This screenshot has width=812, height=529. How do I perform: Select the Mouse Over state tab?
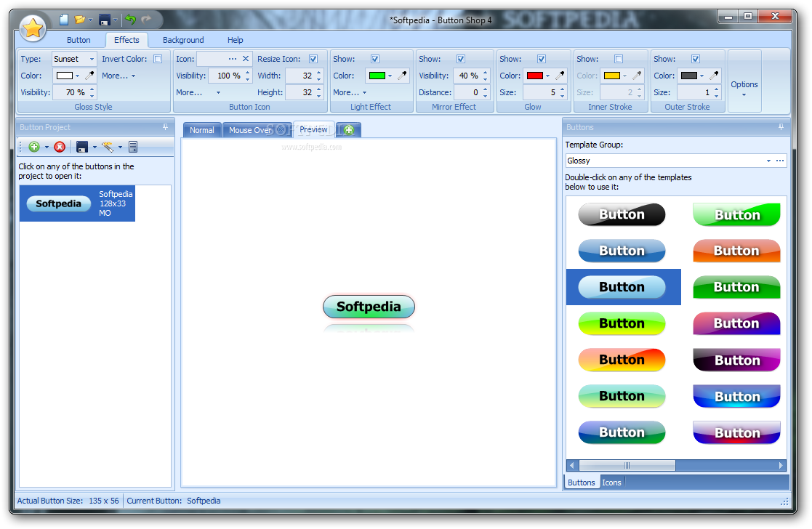pos(251,130)
